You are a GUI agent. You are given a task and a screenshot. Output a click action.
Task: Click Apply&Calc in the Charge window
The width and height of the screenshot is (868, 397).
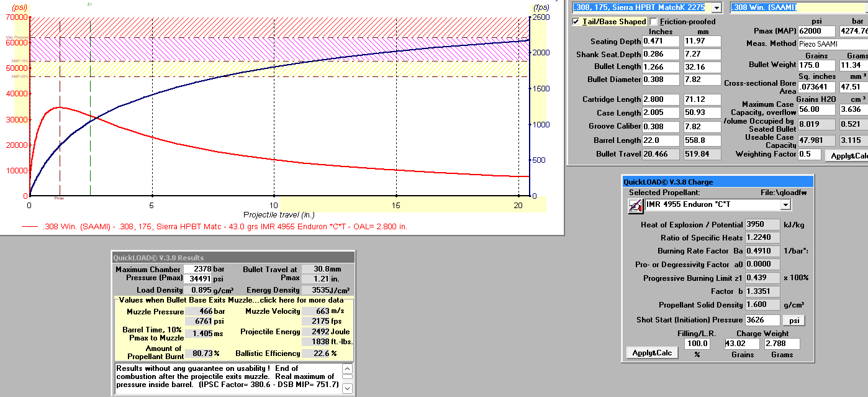coord(651,353)
